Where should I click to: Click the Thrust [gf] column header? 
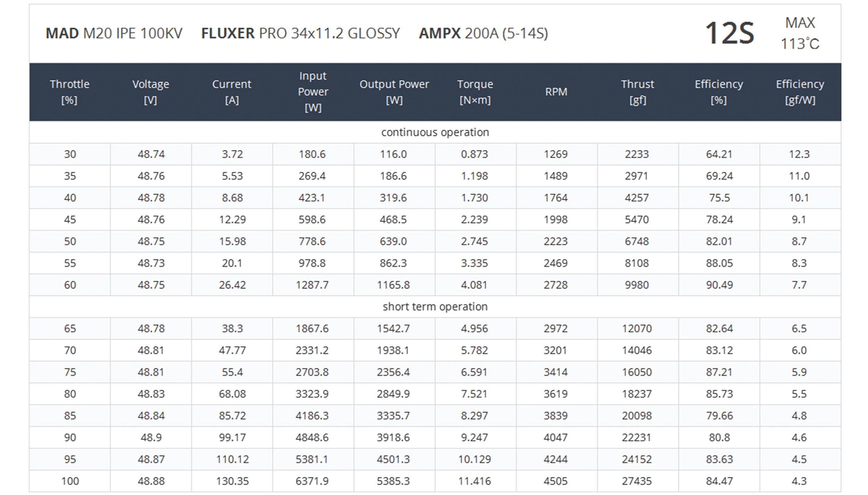coord(637,92)
